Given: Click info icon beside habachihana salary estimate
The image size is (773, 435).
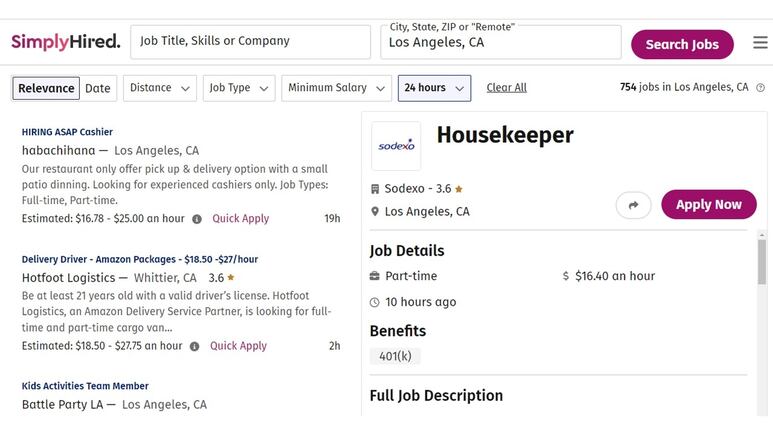Looking at the screenshot, I should click(197, 219).
